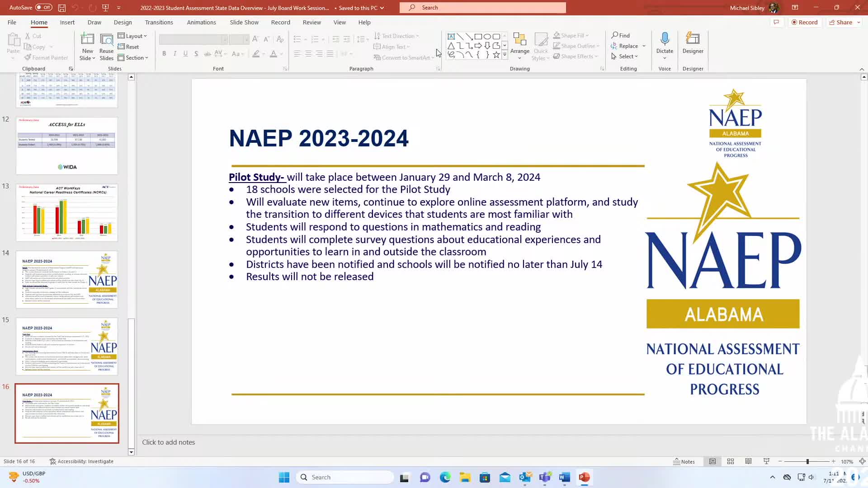Apply font color swatch
The image size is (868, 488).
(x=274, y=54)
